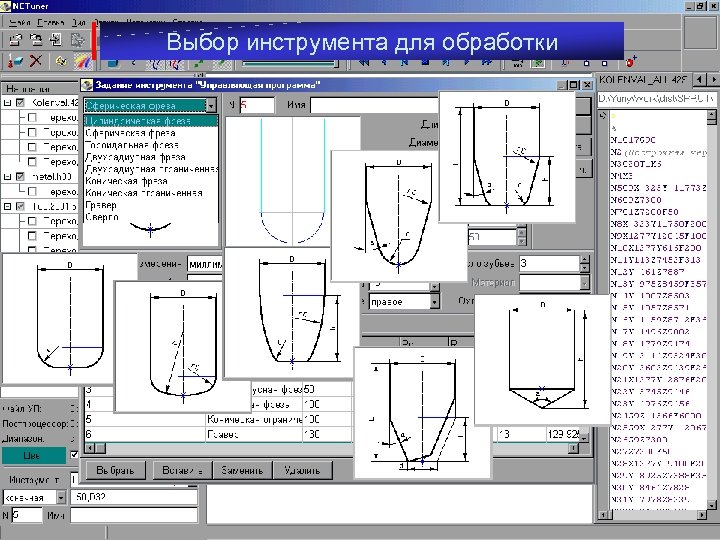Viewport: 720px width, 540px height.
Task: Open the 'правое' direction dropdown
Action: click(434, 301)
